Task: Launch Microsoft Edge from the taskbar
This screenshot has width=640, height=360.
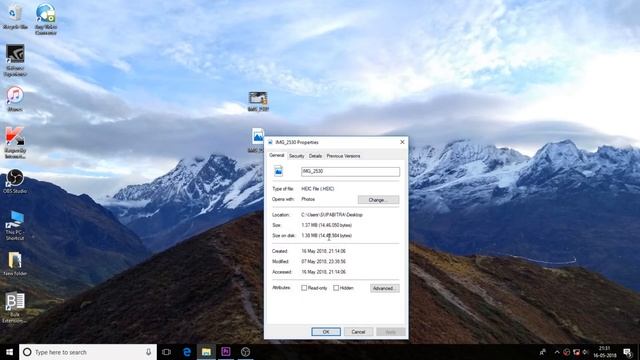Action: pos(187,352)
